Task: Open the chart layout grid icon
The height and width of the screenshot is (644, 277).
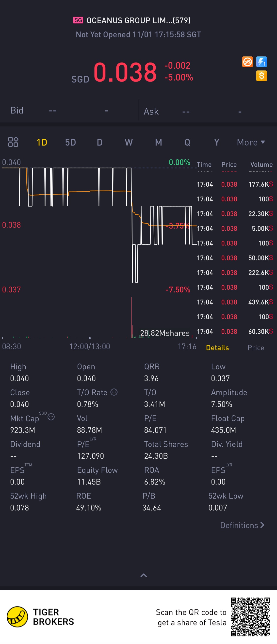Action: pyautogui.click(x=13, y=142)
